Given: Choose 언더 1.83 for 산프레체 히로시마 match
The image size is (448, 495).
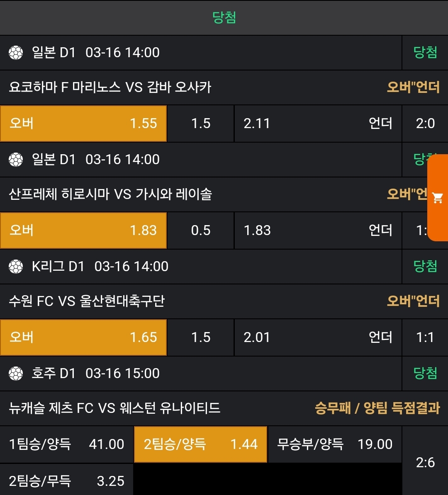Looking at the screenshot, I should [318, 231].
